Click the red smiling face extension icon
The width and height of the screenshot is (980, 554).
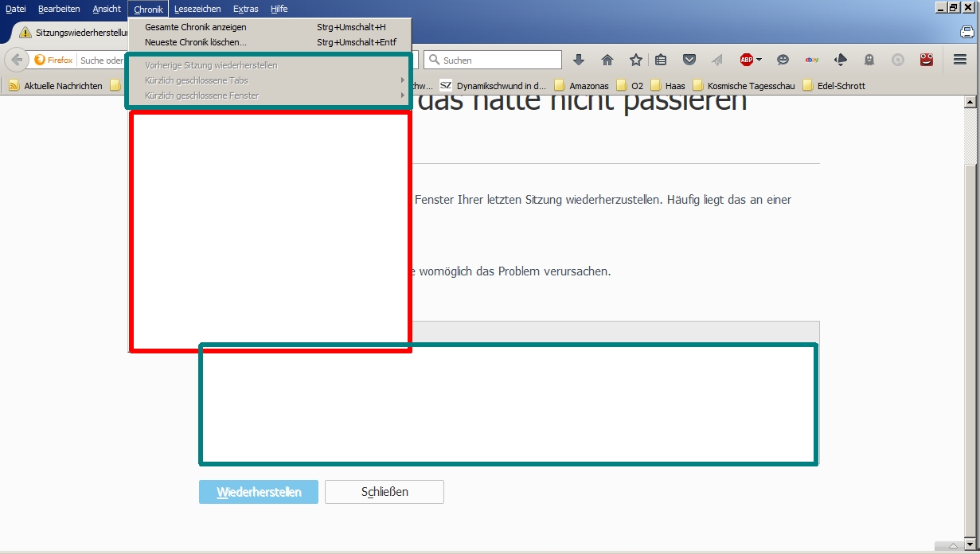click(x=927, y=60)
